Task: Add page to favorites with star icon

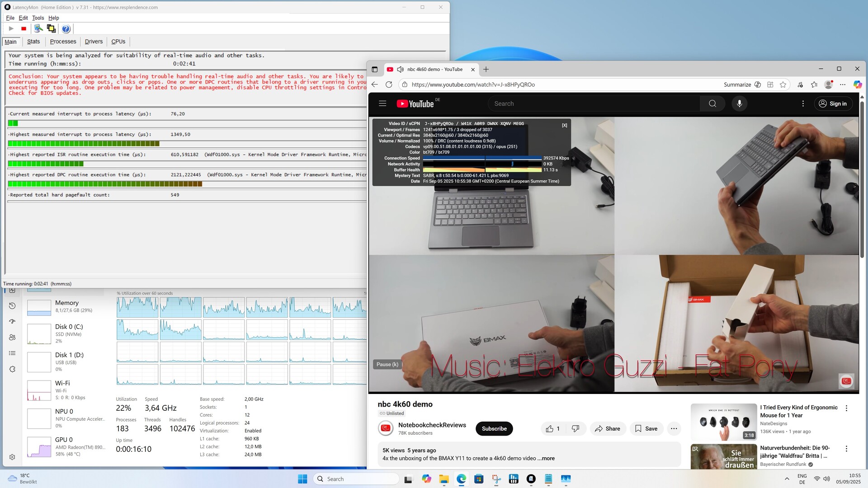Action: pyautogui.click(x=783, y=84)
